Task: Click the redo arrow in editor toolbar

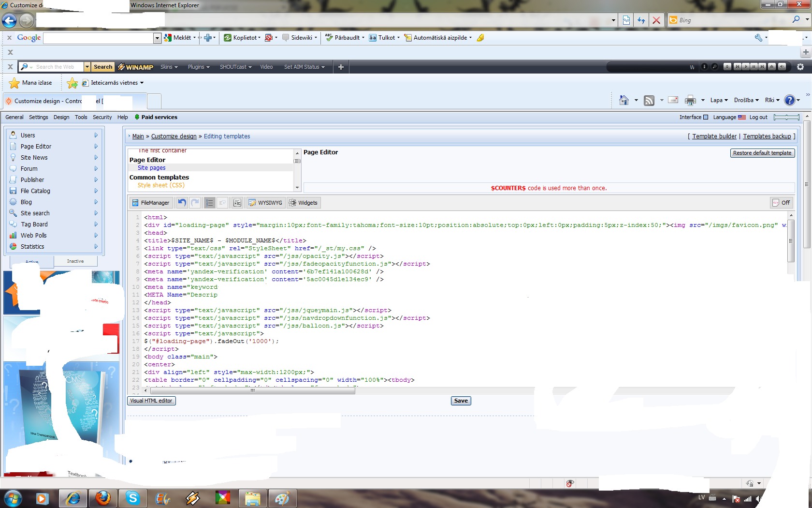Action: pyautogui.click(x=195, y=203)
